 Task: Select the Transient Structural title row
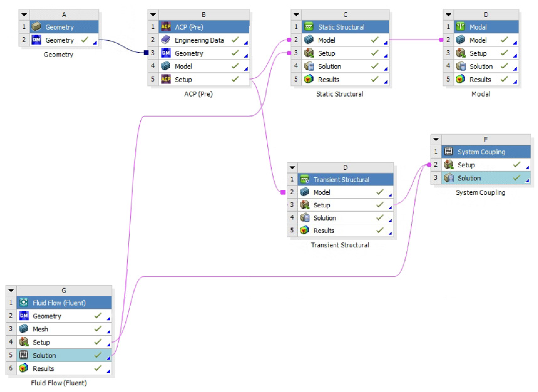(341, 180)
